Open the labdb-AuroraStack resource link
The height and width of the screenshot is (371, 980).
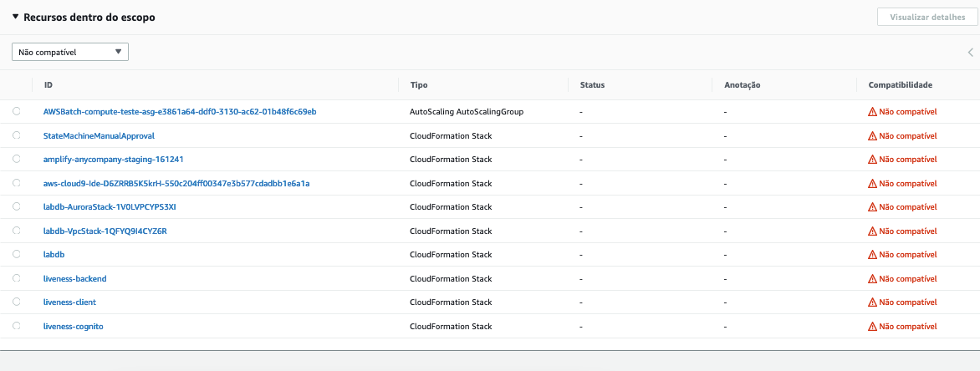110,206
